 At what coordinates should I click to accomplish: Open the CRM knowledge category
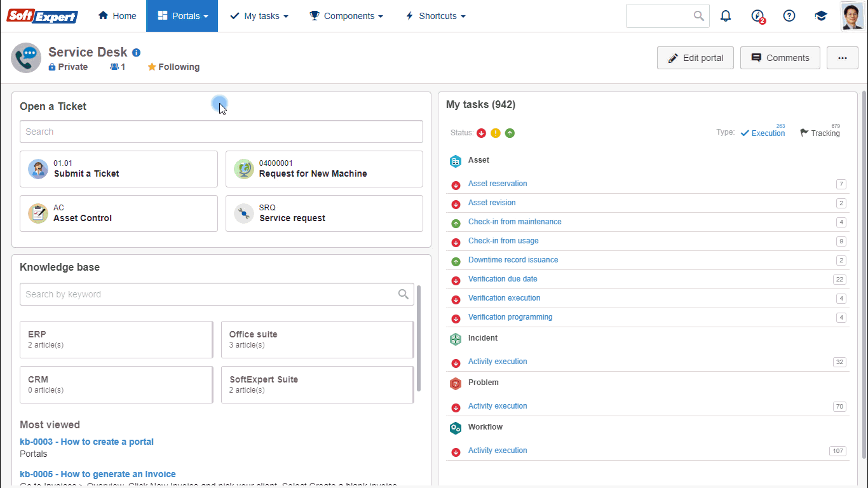click(x=116, y=384)
